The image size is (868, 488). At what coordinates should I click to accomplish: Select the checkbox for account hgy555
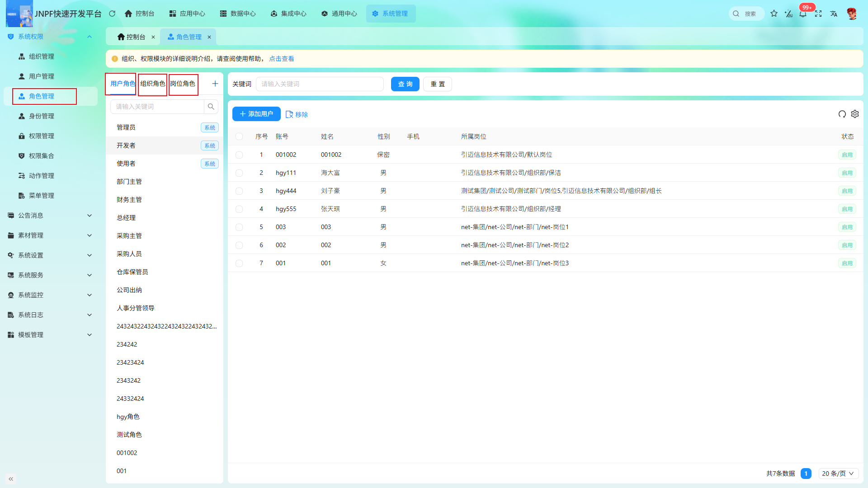pyautogui.click(x=239, y=209)
